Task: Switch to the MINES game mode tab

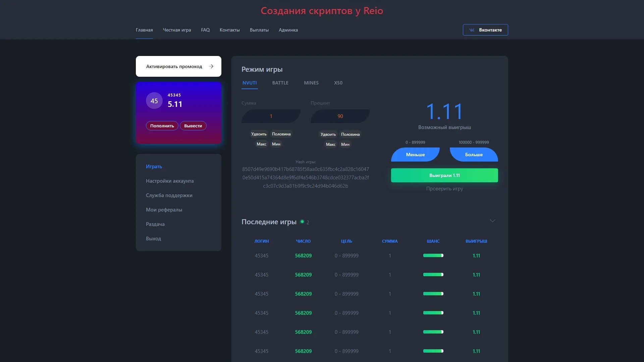Action: click(x=311, y=83)
